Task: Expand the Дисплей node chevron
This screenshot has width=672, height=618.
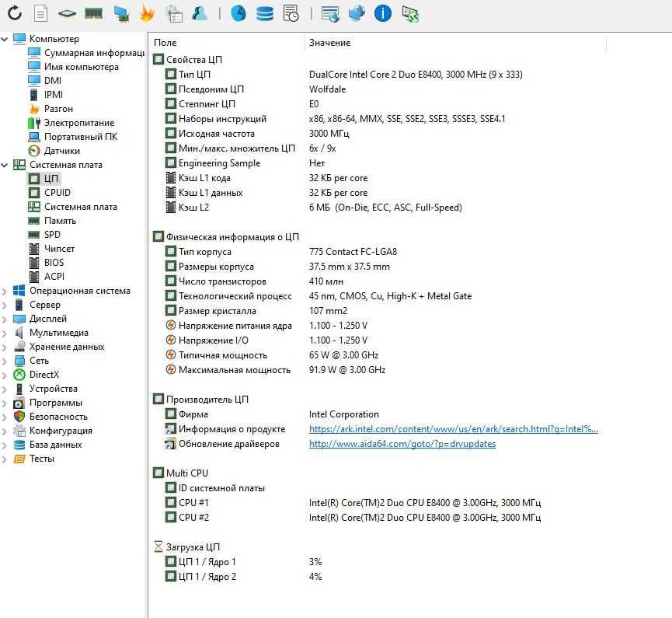Action: coord(5,319)
